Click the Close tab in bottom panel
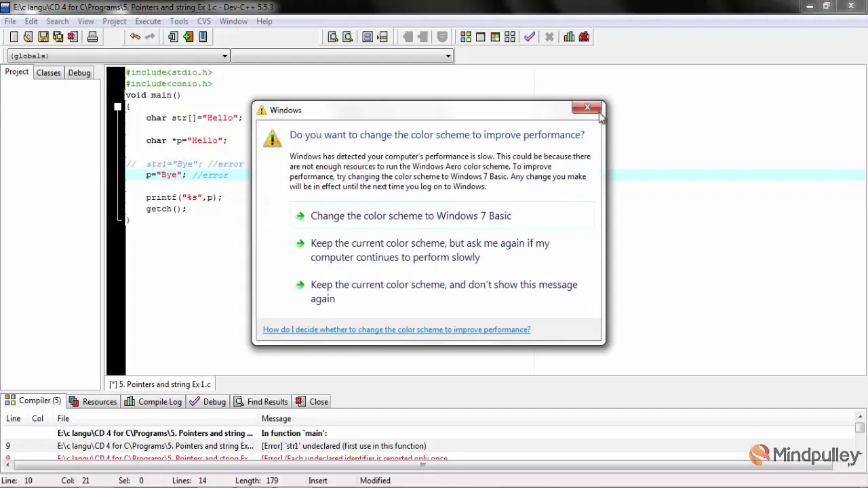Image resolution: width=868 pixels, height=488 pixels. coord(313,402)
